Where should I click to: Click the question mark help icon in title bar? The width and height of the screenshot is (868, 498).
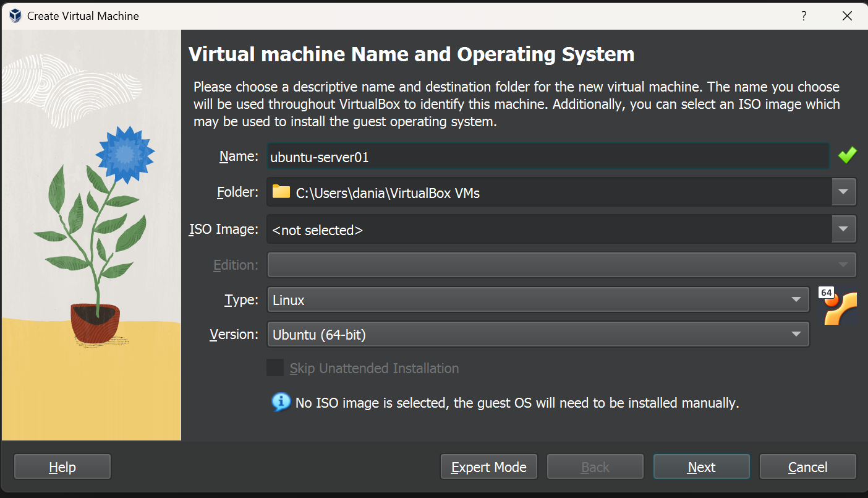804,15
